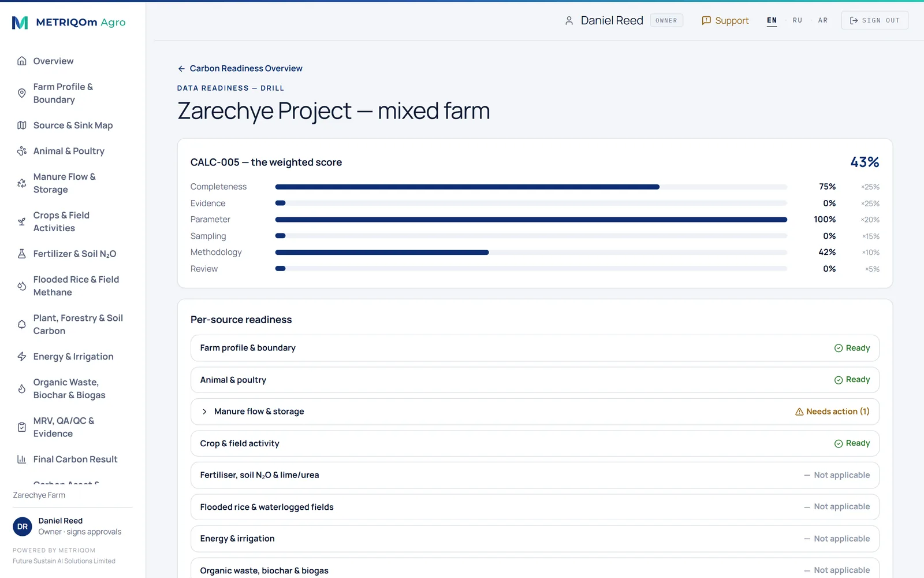
Task: Click the Completeness progress bar
Action: point(531,187)
